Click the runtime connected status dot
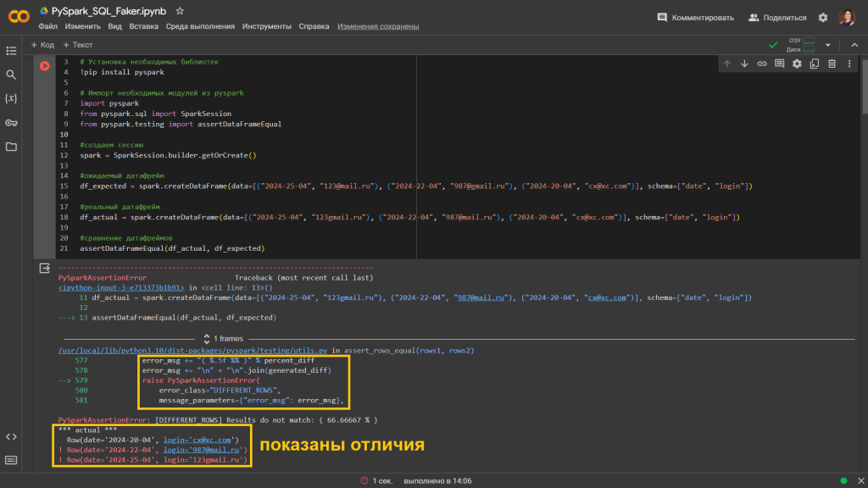The height and width of the screenshot is (488, 868). click(843, 481)
